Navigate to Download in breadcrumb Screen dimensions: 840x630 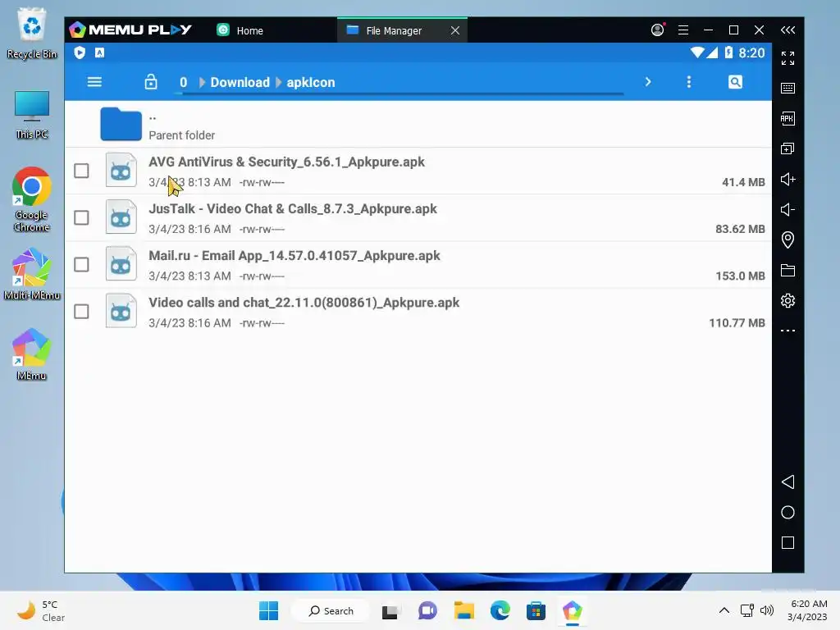tap(240, 83)
